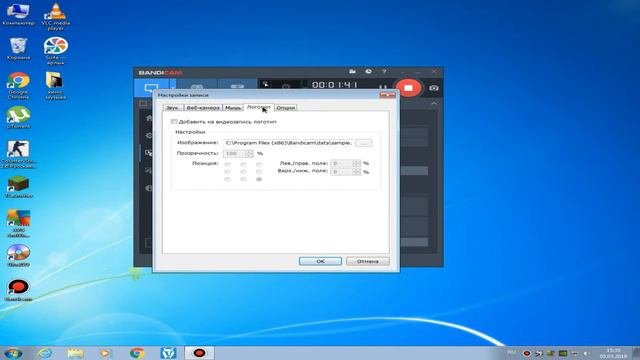Image resolution: width=640 pixels, height=360 pixels.
Task: Switch to the Опции tab
Action: (x=285, y=108)
